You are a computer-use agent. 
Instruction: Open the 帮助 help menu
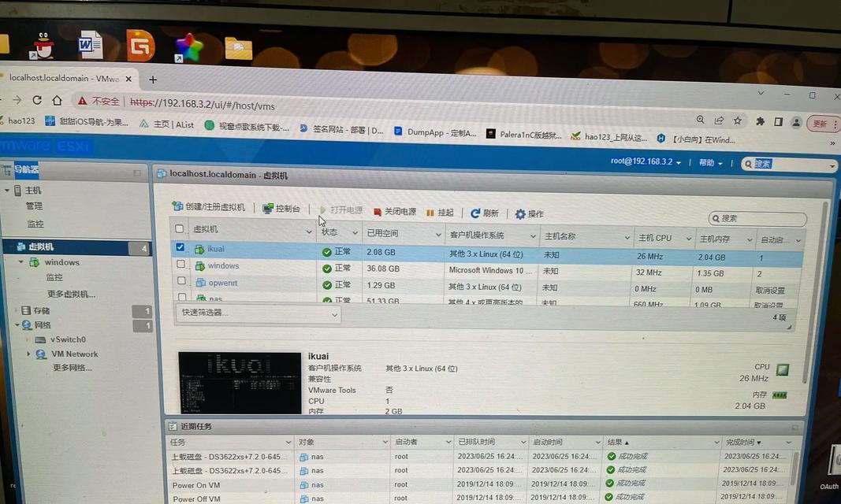710,163
